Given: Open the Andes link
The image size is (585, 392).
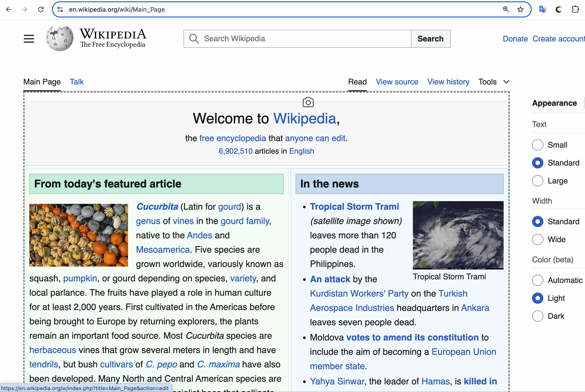Looking at the screenshot, I should (199, 235).
